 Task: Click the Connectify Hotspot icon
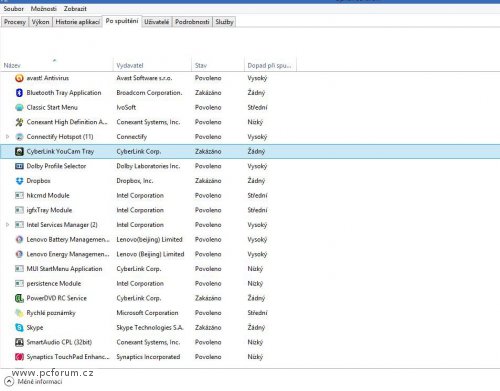click(x=19, y=137)
